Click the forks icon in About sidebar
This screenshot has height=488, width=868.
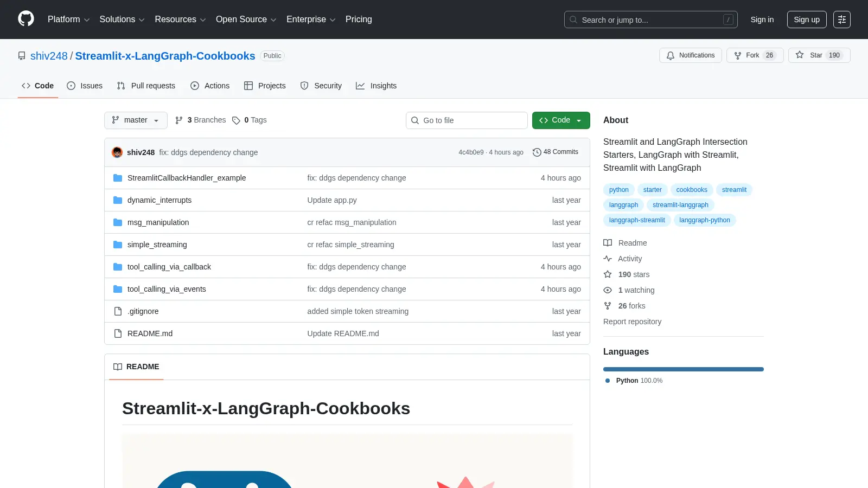(x=608, y=306)
